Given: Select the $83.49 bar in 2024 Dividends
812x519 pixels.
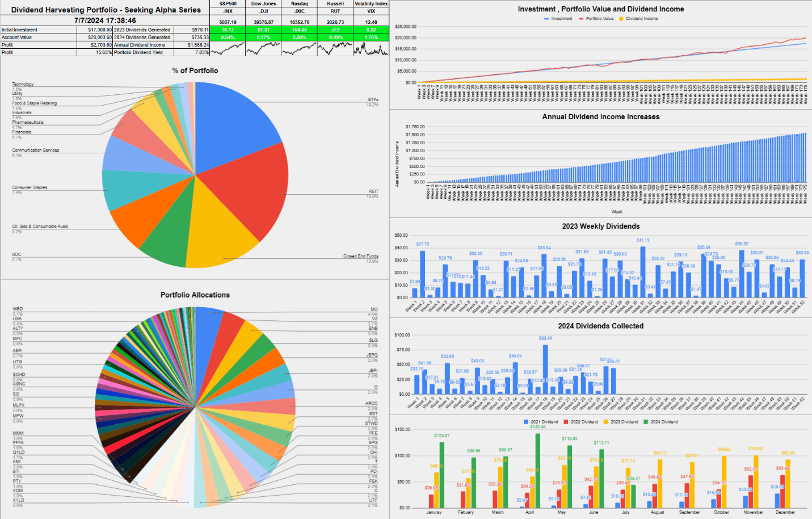Looking at the screenshot, I should [545, 369].
